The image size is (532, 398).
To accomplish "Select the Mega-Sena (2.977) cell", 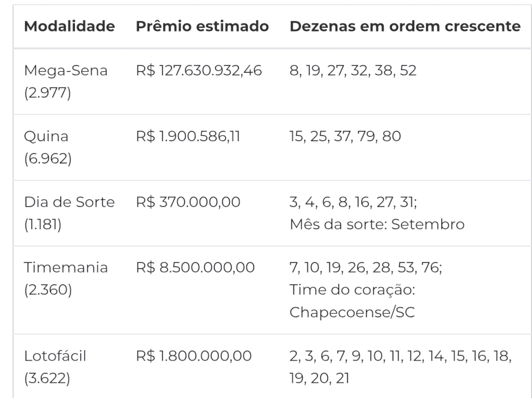I will coord(66,81).
